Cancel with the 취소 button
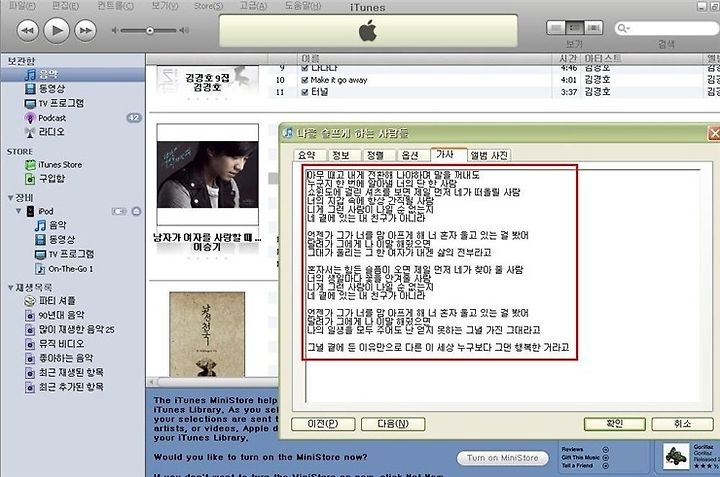720x477 pixels. coord(682,424)
